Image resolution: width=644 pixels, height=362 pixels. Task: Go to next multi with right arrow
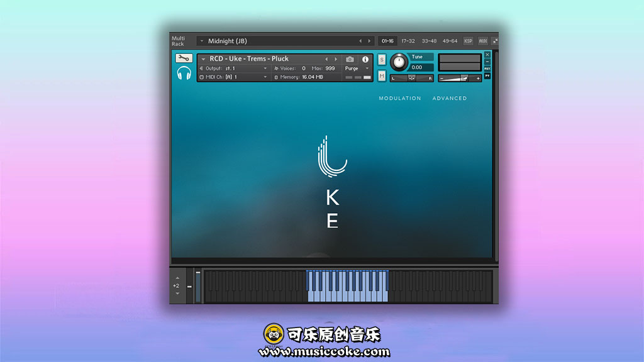(369, 41)
